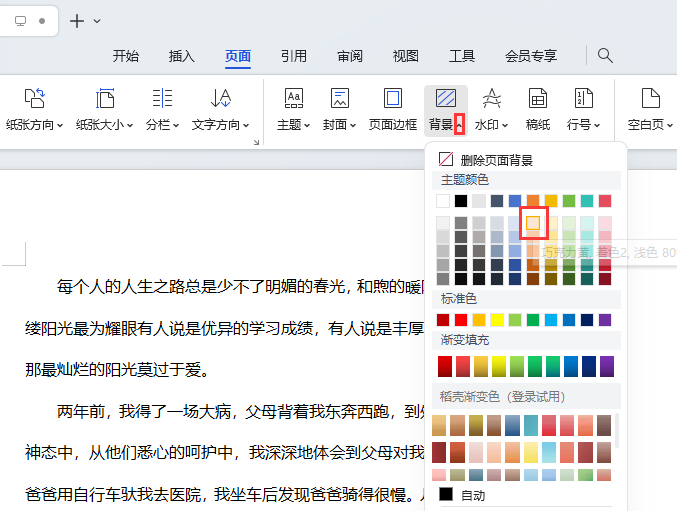Viewport: 677px width, 511px height.
Task: Switch to the Insert (插入) tab
Action: pyautogui.click(x=182, y=56)
